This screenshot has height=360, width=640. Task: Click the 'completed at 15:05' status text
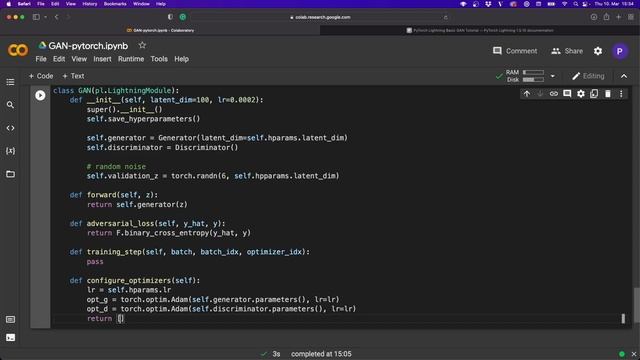[321, 354]
